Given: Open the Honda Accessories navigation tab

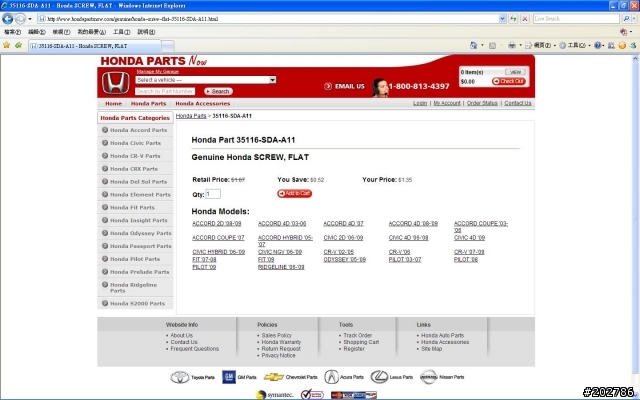Looking at the screenshot, I should pyautogui.click(x=203, y=104).
